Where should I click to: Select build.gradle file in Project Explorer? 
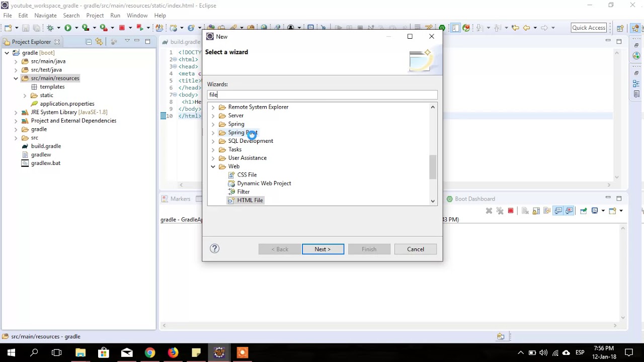(x=41, y=146)
